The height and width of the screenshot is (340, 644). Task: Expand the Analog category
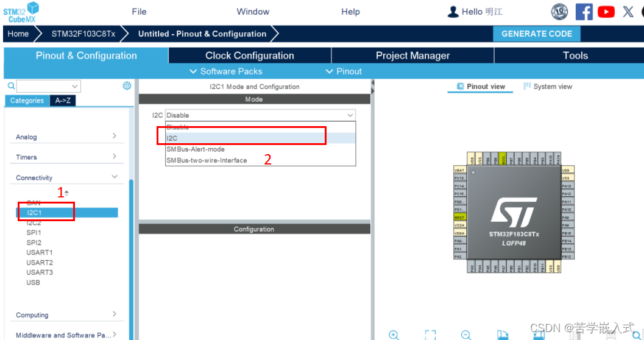point(66,136)
